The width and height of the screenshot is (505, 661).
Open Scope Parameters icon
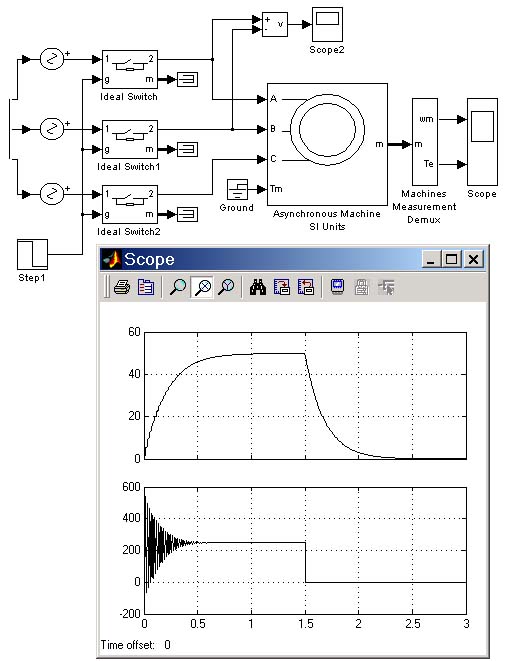click(146, 288)
